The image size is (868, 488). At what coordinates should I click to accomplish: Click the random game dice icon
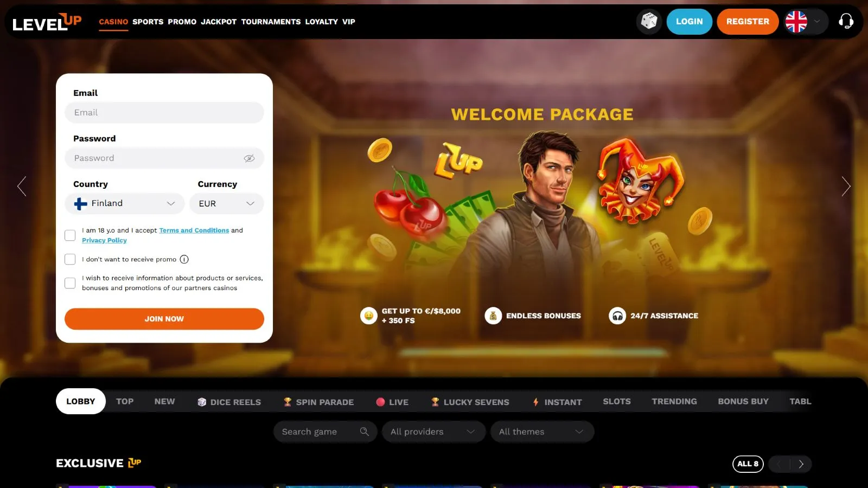coord(649,22)
